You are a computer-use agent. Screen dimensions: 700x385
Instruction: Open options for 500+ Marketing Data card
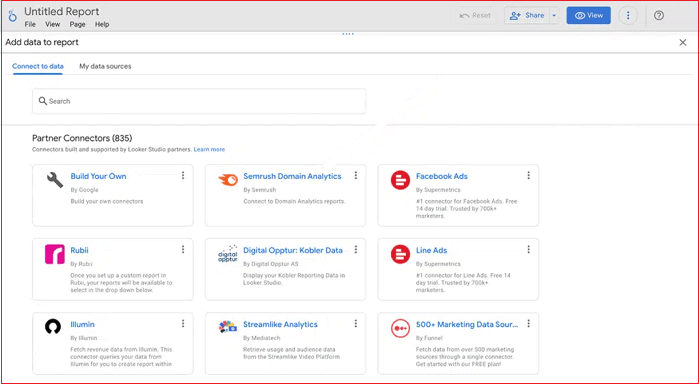(529, 324)
